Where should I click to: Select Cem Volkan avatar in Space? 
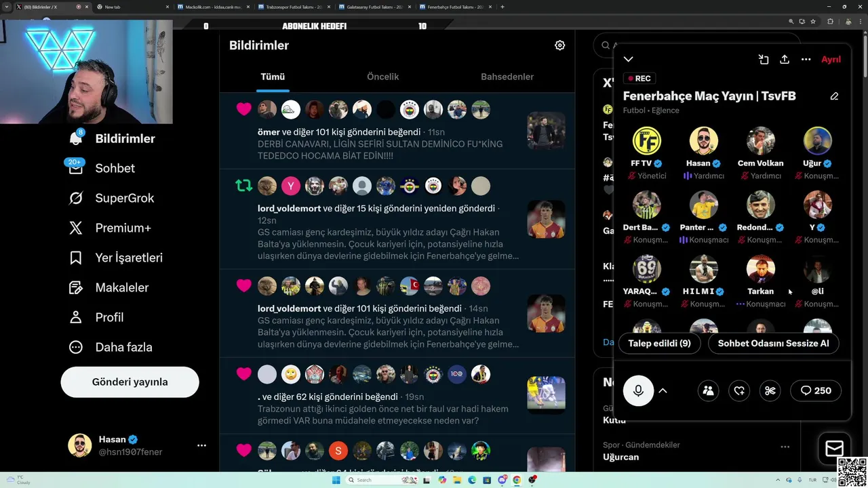(761, 141)
